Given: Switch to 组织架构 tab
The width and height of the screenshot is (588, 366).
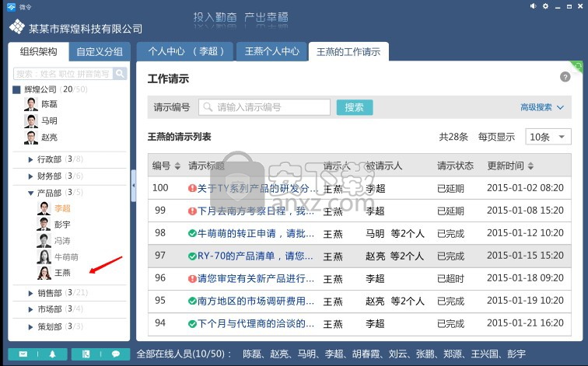Looking at the screenshot, I should 39,51.
